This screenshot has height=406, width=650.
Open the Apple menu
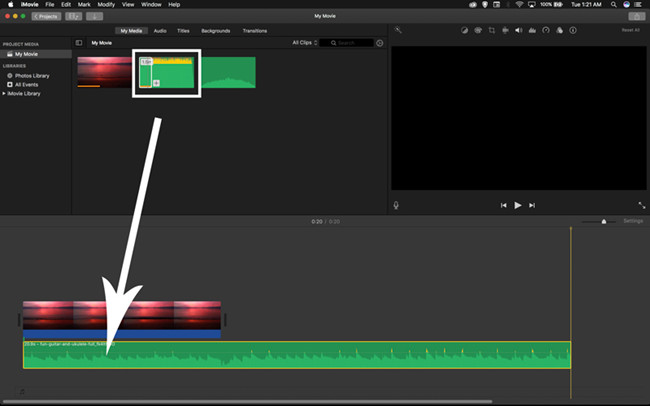coord(10,5)
